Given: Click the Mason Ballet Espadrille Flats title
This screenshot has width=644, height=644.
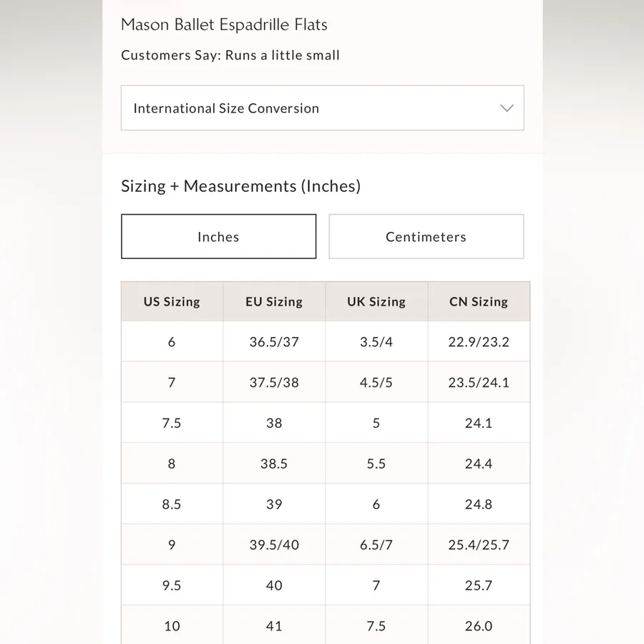Looking at the screenshot, I should tap(224, 24).
